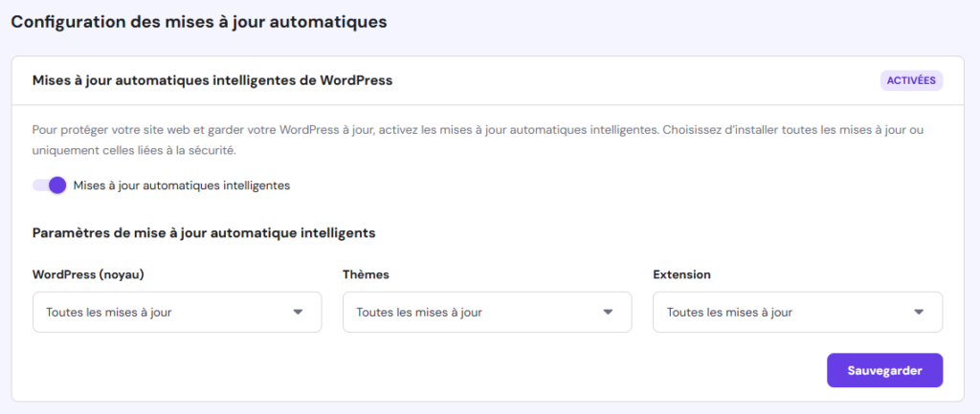The width and height of the screenshot is (980, 414).
Task: Click the Thèmes dropdown caret icon
Action: (608, 312)
